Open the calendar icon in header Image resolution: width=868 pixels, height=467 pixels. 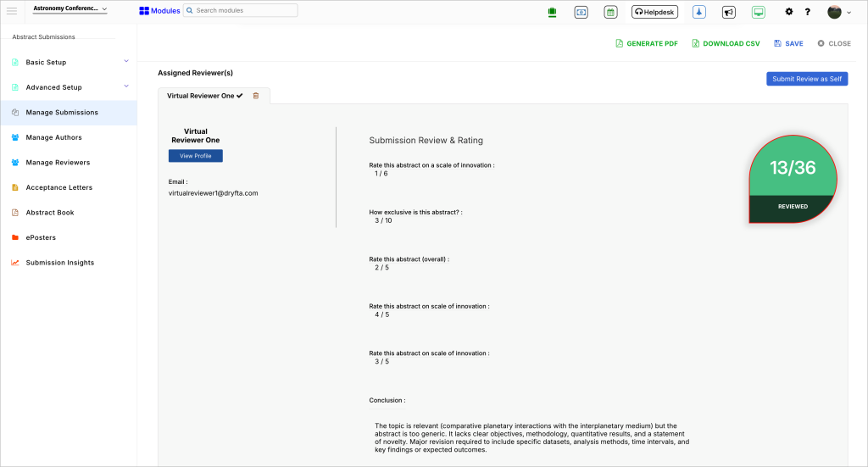pyautogui.click(x=610, y=12)
